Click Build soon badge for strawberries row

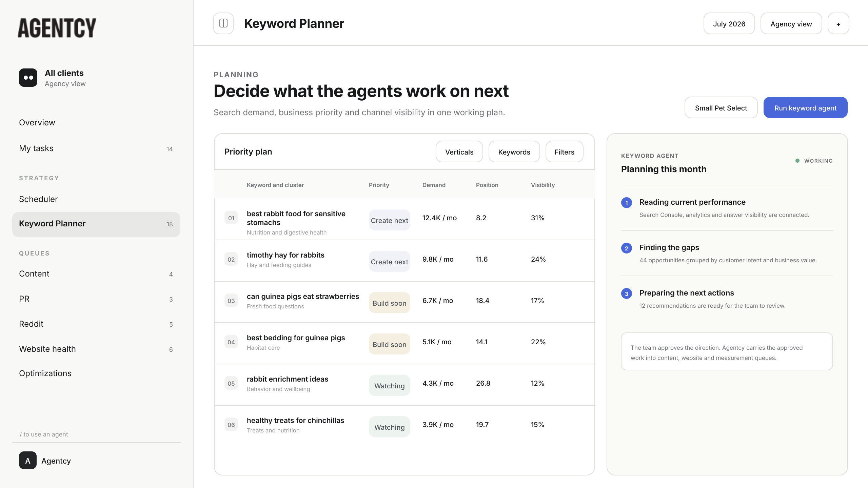click(389, 303)
